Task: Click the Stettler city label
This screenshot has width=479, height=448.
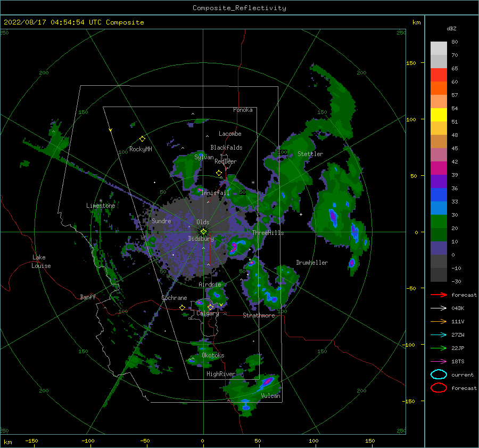Action: click(x=310, y=154)
